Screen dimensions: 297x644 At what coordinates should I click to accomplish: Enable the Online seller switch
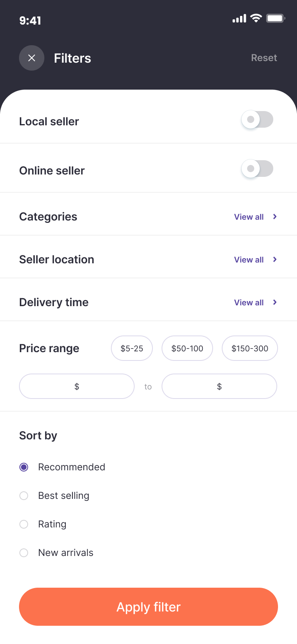tap(257, 169)
